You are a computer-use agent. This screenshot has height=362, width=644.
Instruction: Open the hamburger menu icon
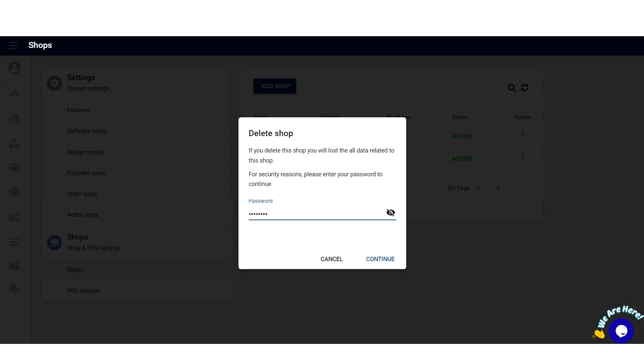[13, 46]
